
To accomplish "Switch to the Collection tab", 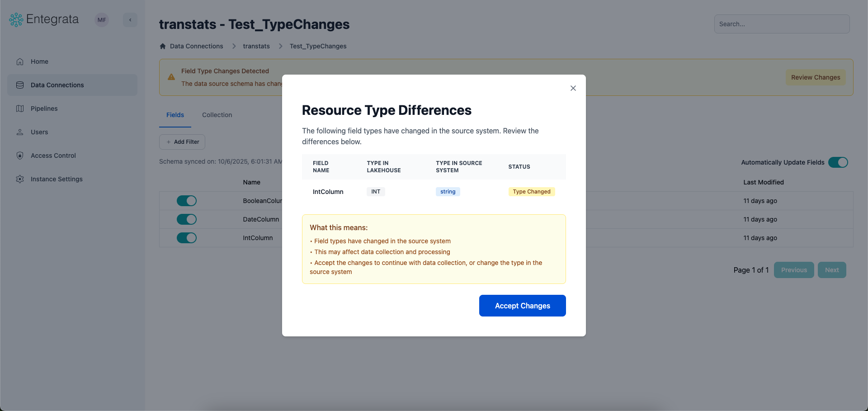I will 217,115.
